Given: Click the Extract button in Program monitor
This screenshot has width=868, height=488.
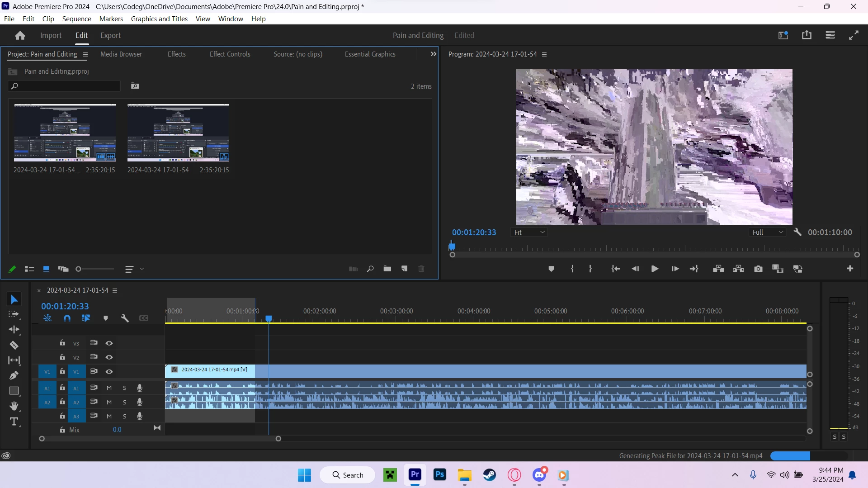Looking at the screenshot, I should [x=738, y=269].
